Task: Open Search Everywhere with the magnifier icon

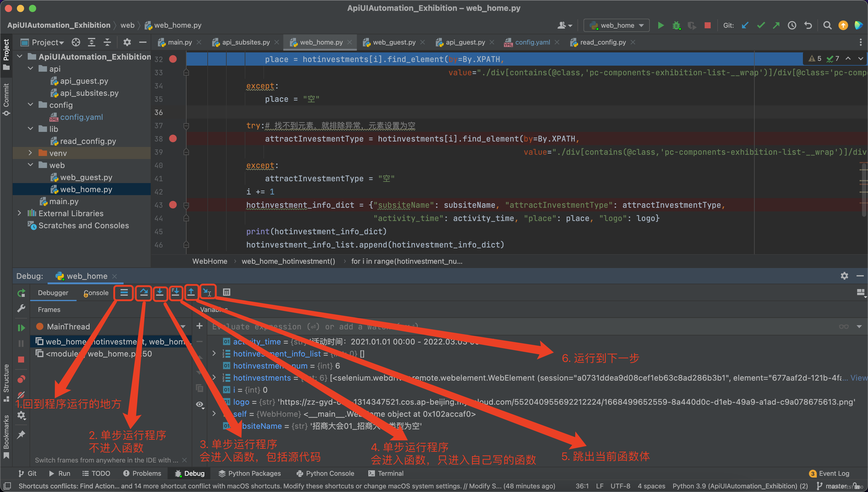Action: click(827, 25)
